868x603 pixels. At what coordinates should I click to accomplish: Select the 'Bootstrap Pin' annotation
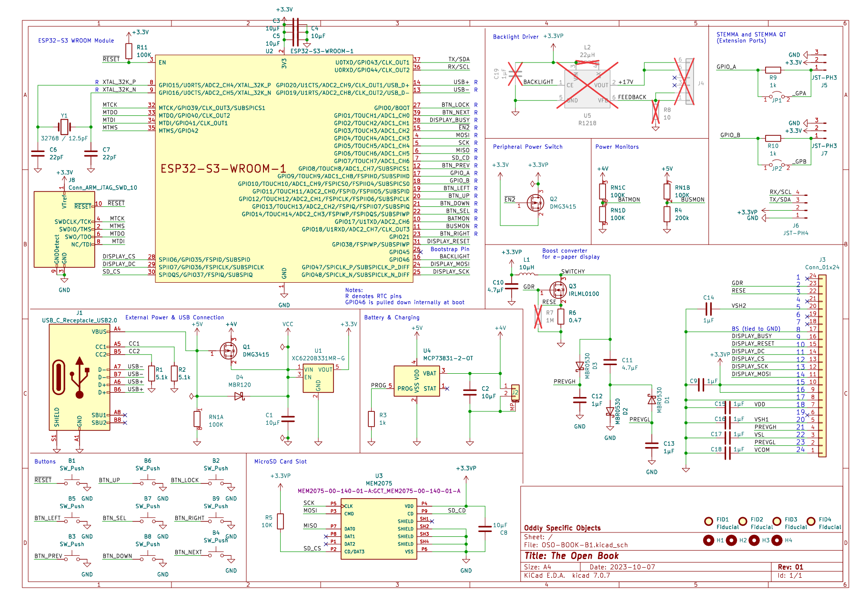click(x=450, y=249)
